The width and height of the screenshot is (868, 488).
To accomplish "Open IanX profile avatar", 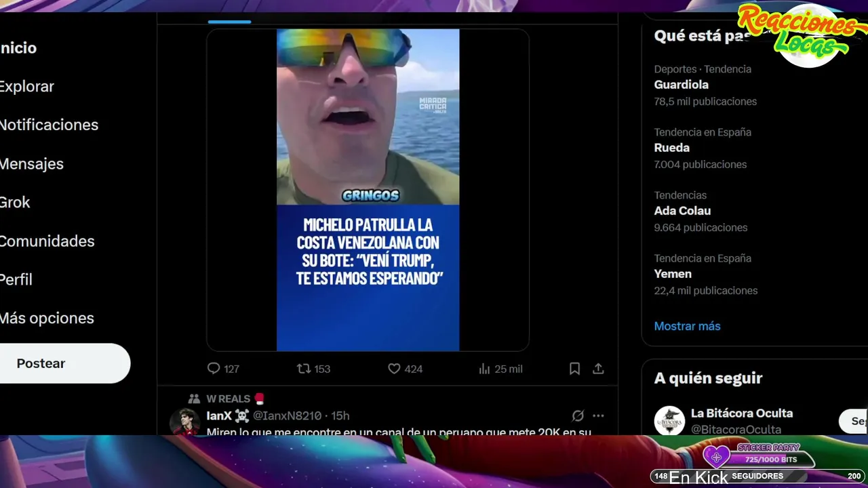I will click(184, 422).
